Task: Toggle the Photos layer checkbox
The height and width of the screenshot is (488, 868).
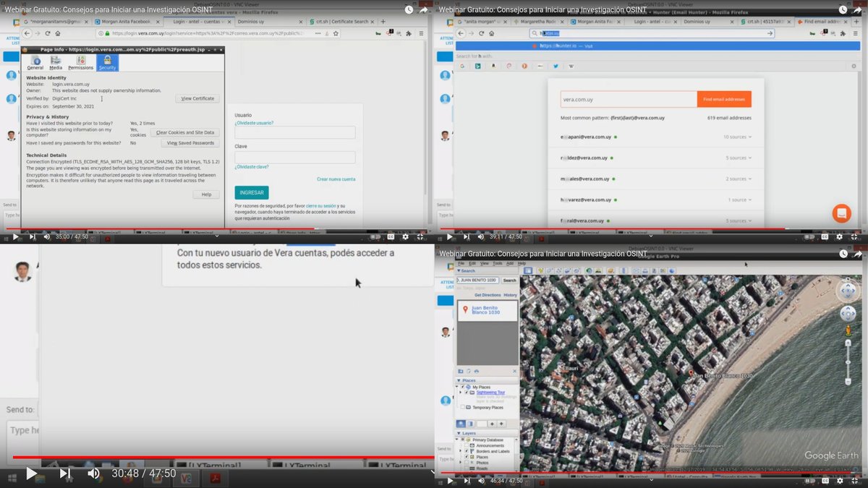Action: pos(467,461)
